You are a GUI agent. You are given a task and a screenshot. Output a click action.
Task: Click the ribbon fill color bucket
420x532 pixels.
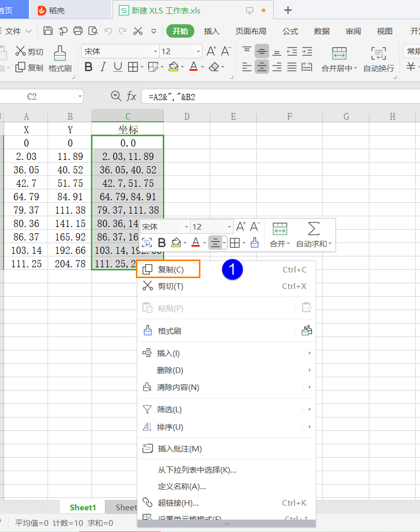click(x=173, y=67)
